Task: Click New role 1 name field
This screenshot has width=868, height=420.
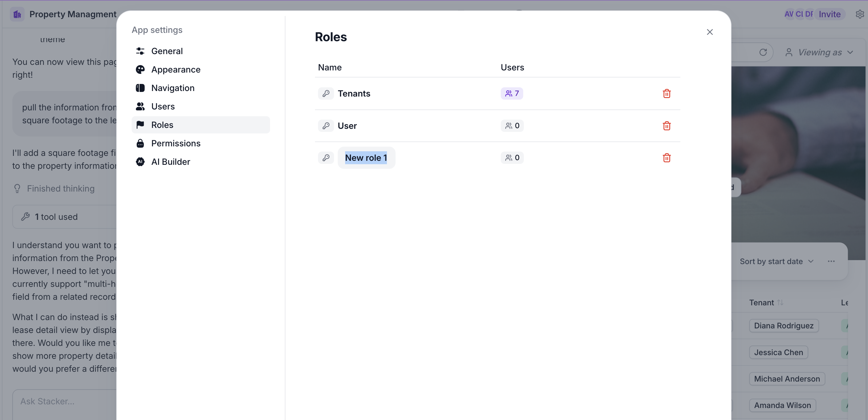Action: (366, 158)
